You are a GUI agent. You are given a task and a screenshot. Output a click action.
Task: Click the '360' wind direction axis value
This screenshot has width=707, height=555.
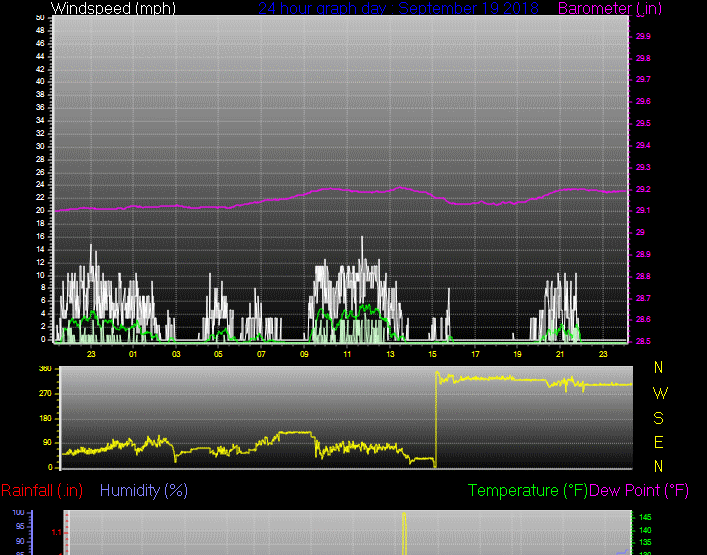tap(46, 369)
